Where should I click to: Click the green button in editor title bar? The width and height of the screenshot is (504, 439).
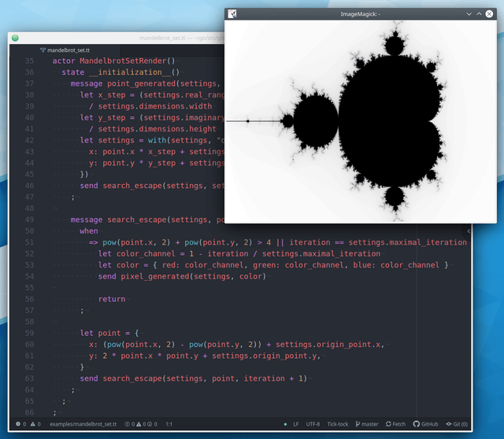15,38
